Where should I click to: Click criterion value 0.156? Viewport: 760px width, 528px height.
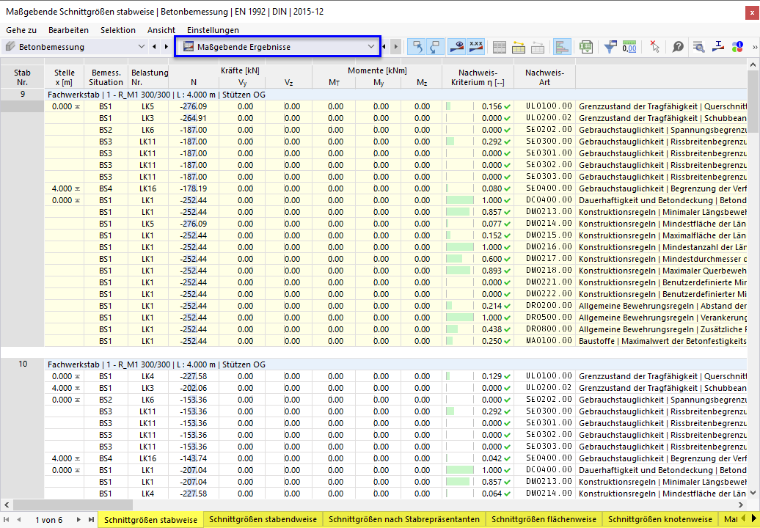coord(491,106)
